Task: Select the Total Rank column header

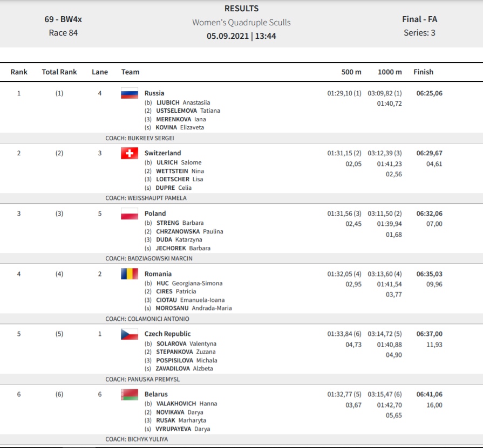Action: 59,72
